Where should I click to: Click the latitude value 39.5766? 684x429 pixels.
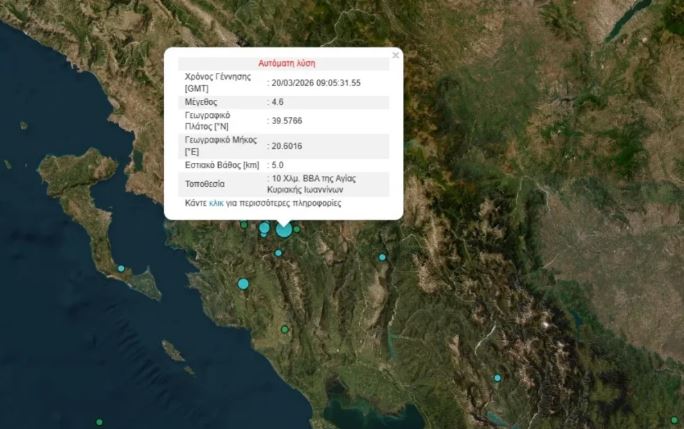[287, 121]
